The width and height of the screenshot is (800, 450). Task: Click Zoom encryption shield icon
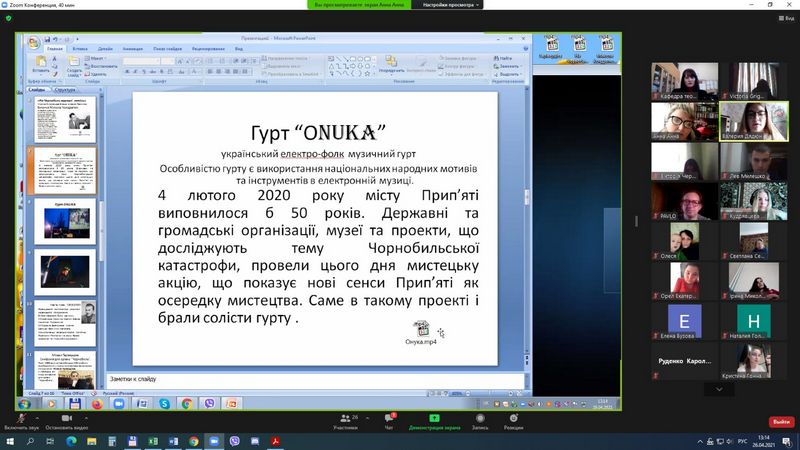point(8,18)
